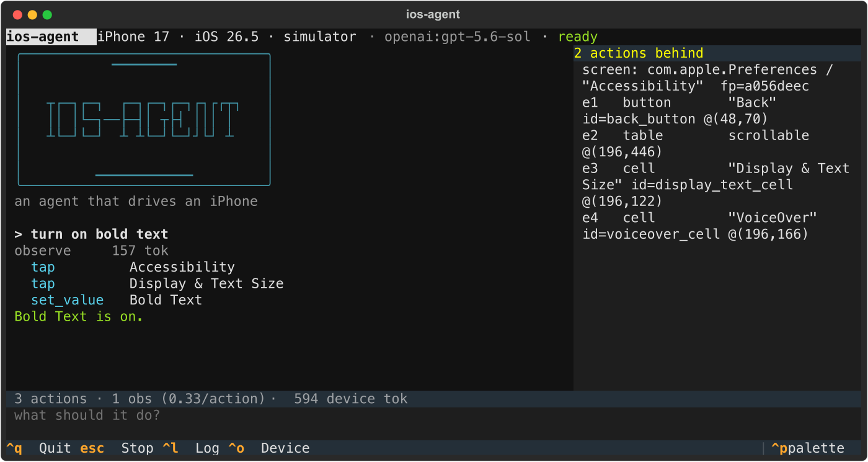The image size is (868, 462).
Task: Click the IOS-AGENT ASCII logo banner
Action: [x=144, y=120]
